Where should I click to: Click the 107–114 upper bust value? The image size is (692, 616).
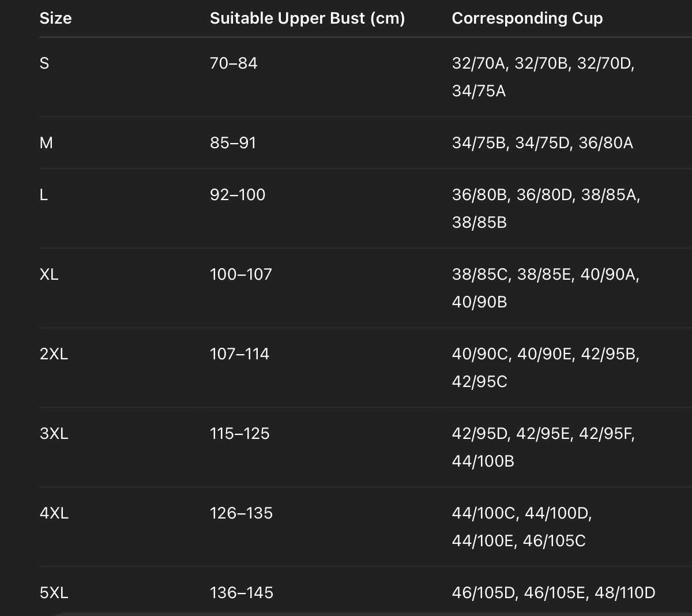pos(239,354)
